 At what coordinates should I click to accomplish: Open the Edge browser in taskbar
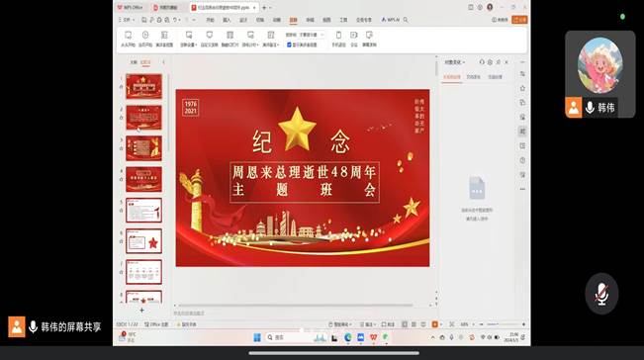pyautogui.click(x=348, y=337)
